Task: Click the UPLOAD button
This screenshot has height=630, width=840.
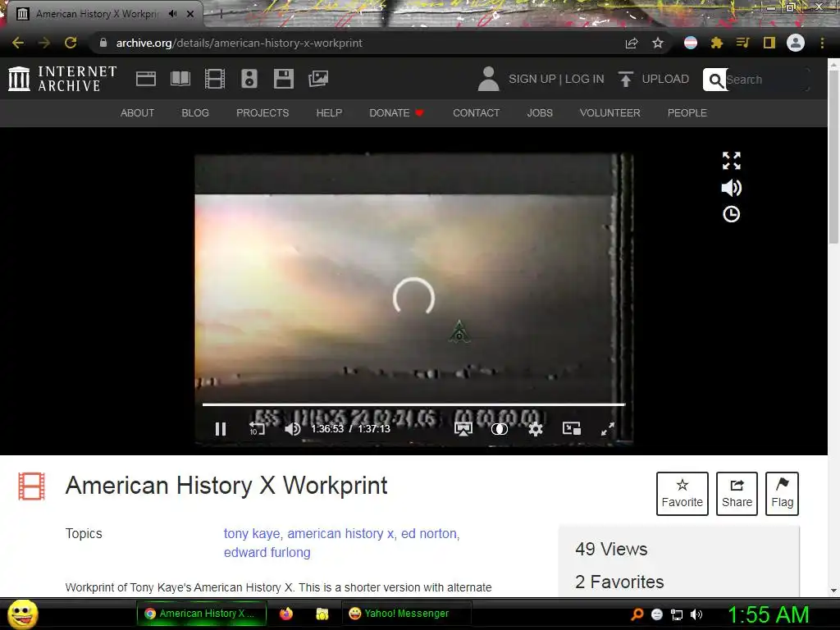Action: coord(654,80)
